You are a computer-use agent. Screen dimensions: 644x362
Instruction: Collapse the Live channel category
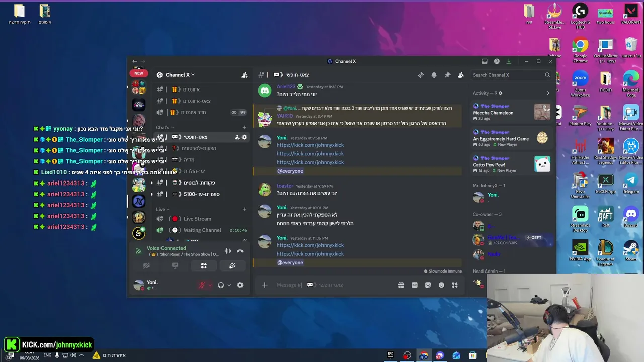[x=163, y=209]
